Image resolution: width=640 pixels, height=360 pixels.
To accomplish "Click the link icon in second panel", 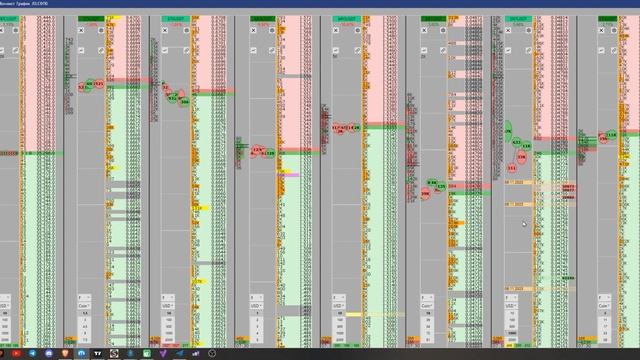I will (x=100, y=50).
